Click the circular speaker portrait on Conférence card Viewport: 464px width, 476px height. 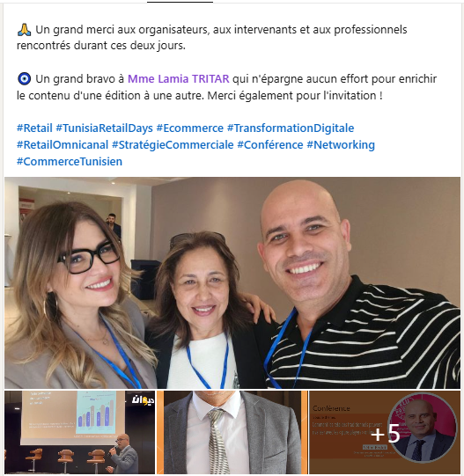(423, 428)
